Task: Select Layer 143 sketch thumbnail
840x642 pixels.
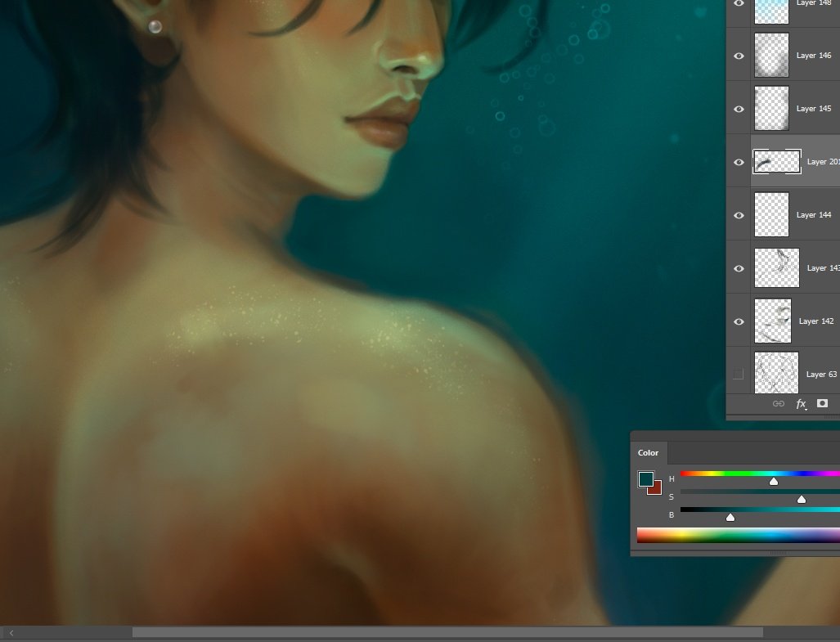Action: click(x=777, y=267)
